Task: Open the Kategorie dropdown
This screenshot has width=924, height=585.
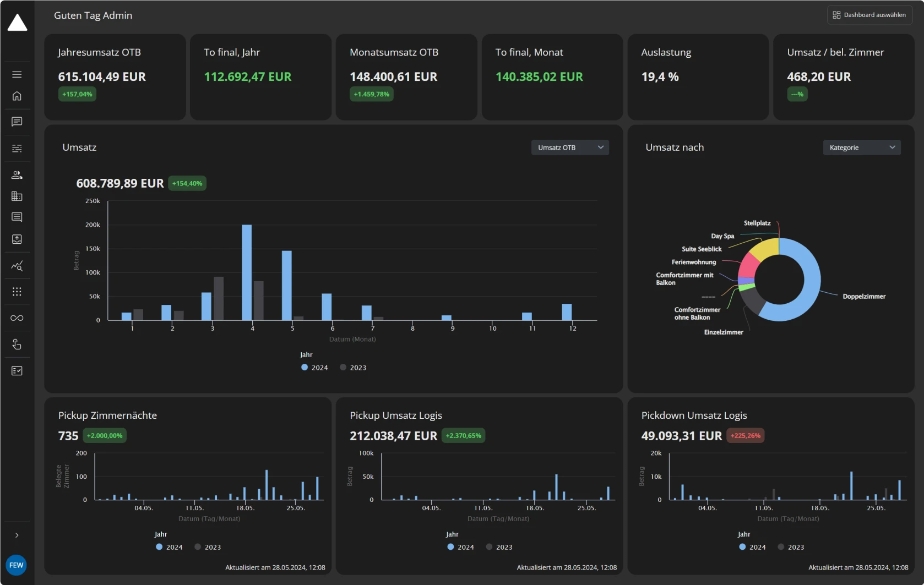Action: [x=861, y=147]
